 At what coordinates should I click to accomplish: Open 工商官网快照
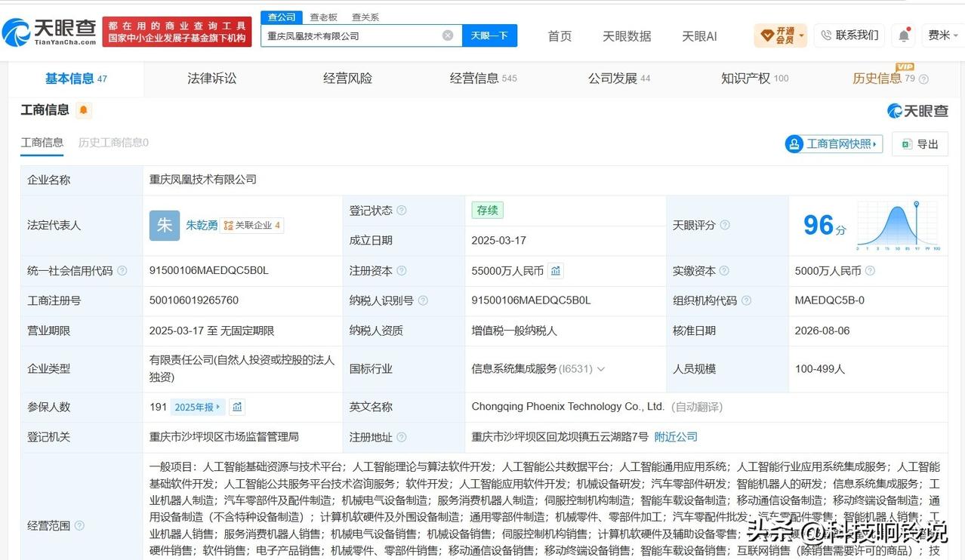pos(834,144)
